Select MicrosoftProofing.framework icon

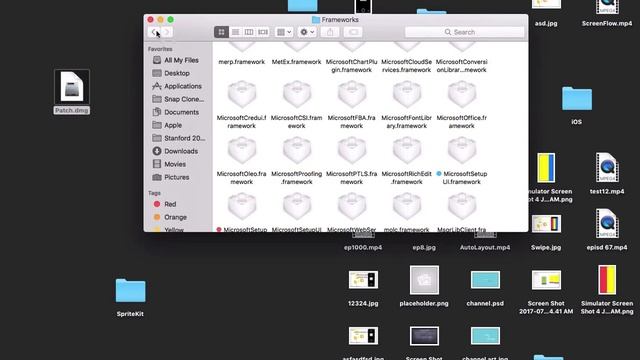[x=297, y=150]
